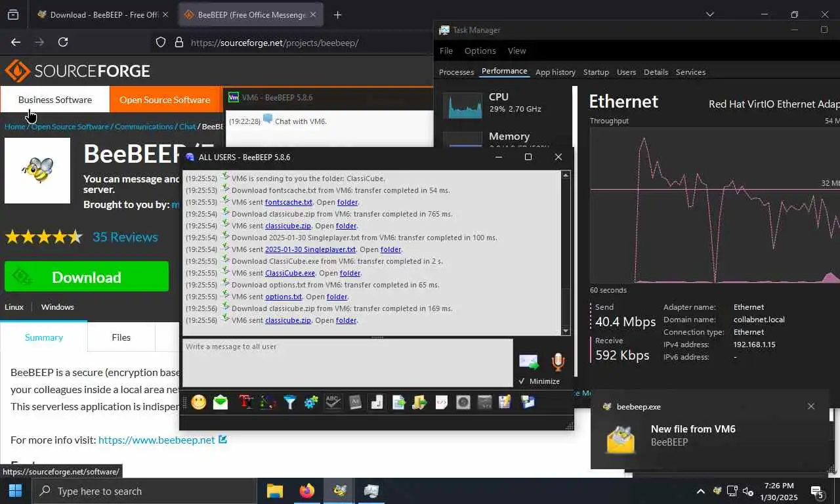
Task: Toggle the return key send option icon
Action: pos(377,402)
